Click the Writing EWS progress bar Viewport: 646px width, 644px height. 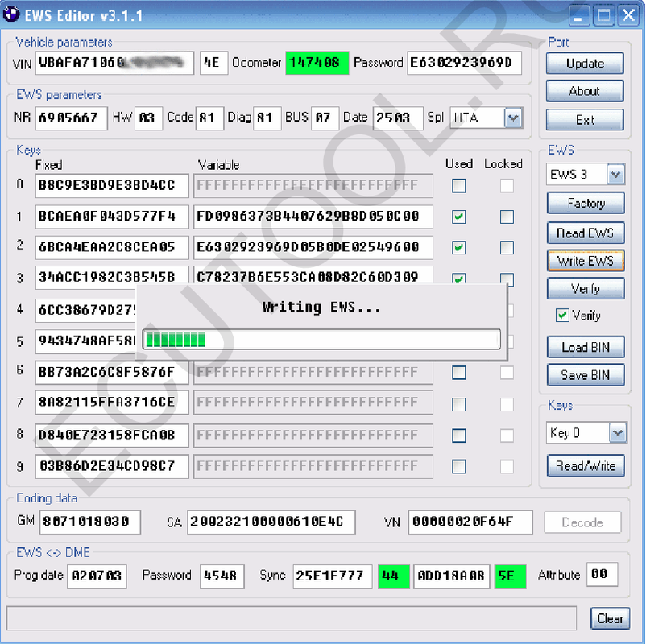pyautogui.click(x=321, y=339)
